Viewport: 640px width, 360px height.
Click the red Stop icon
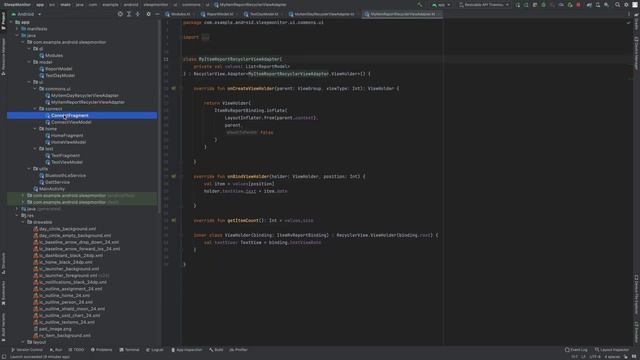point(578,5)
